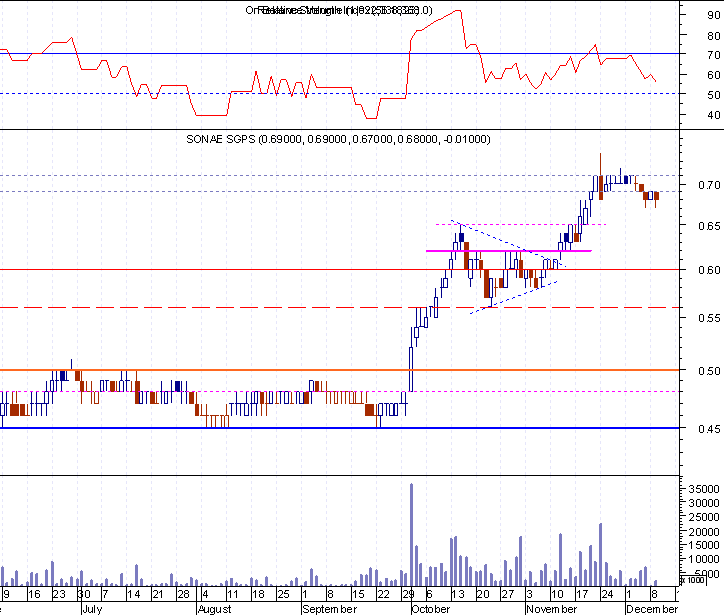Viewport: 724px width, 615px height.
Task: Click the 28 date tick label
Action: pyautogui.click(x=183, y=594)
